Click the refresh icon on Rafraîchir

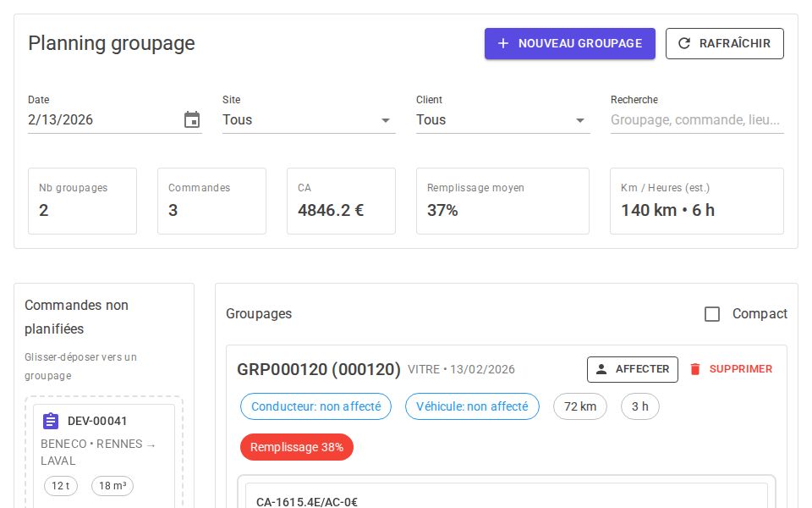pos(685,43)
